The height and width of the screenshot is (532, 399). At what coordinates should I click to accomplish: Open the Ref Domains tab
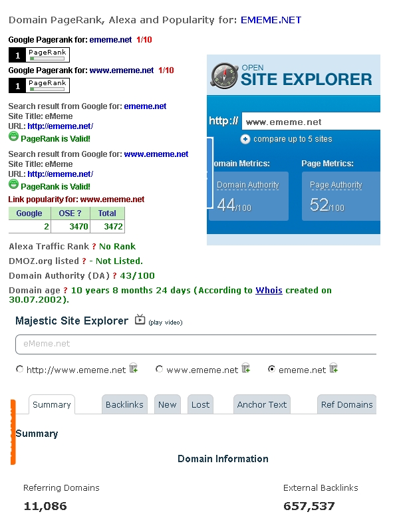(346, 404)
